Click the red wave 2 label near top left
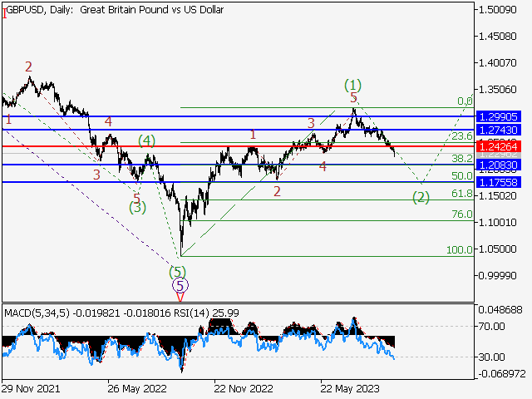Screen dimensions: 532x399 (28, 66)
